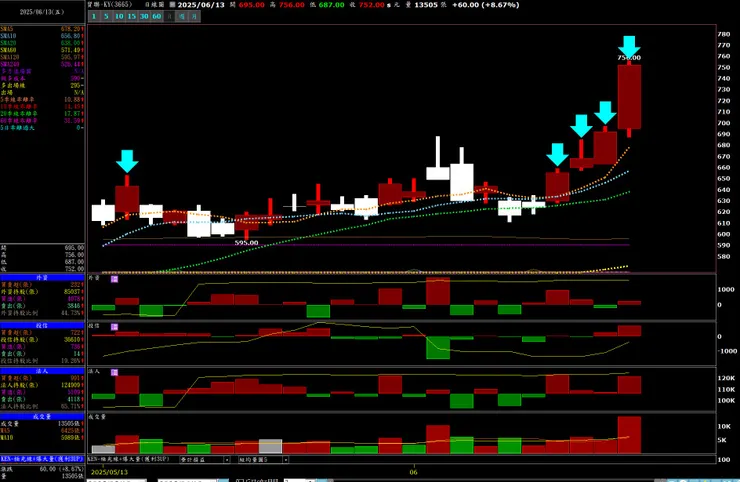The image size is (740, 482).
Task: Click the 580 price label on the right axis
Action: (723, 256)
